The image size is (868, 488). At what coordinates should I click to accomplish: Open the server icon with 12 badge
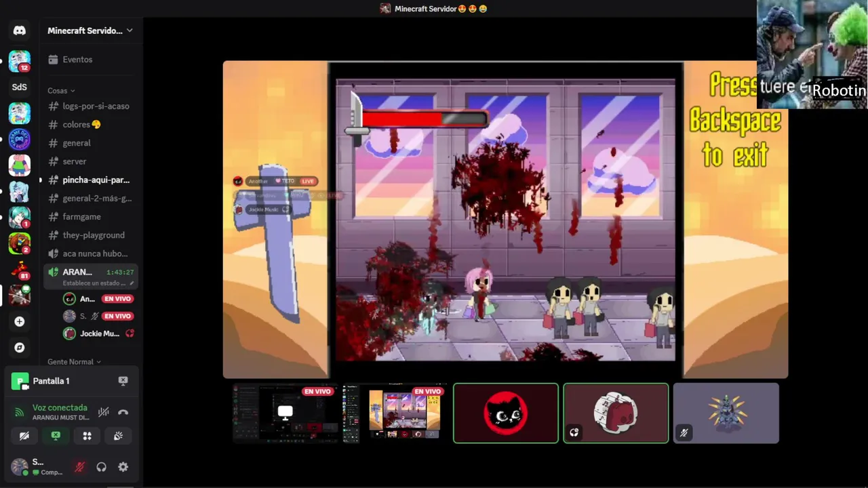(20, 61)
